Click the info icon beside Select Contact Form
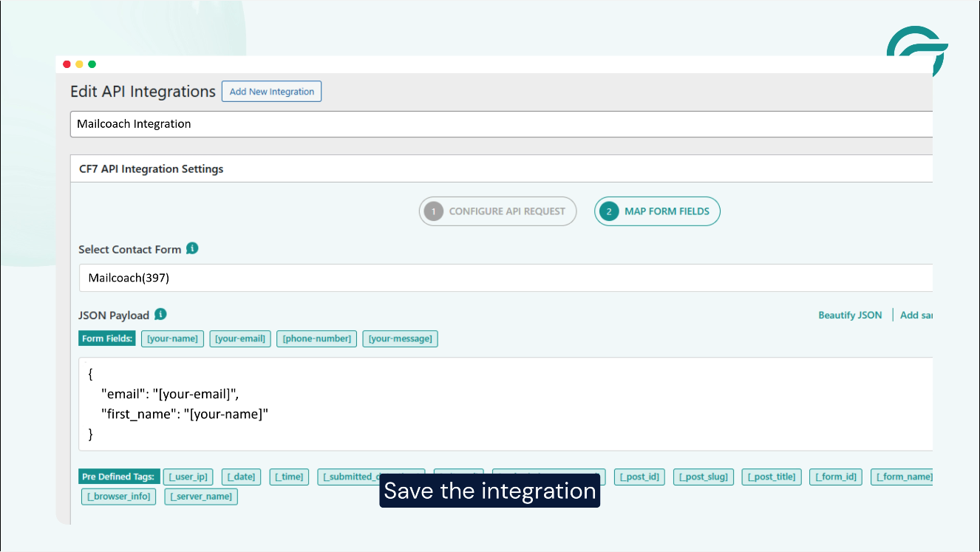This screenshot has height=552, width=980. [193, 248]
